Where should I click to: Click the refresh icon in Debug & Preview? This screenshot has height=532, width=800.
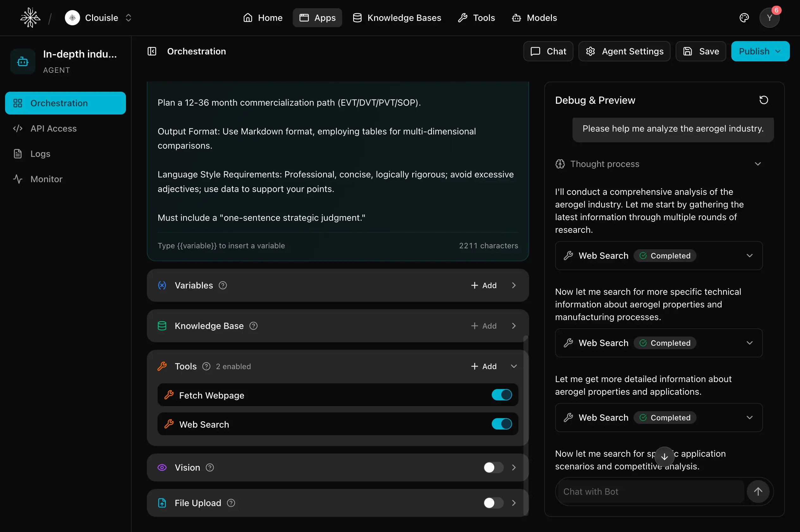point(763,100)
